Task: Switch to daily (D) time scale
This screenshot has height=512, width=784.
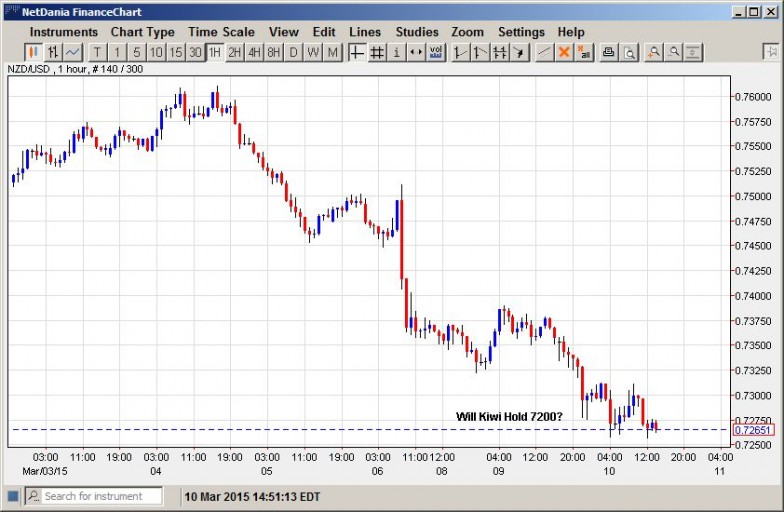Action: tap(294, 52)
